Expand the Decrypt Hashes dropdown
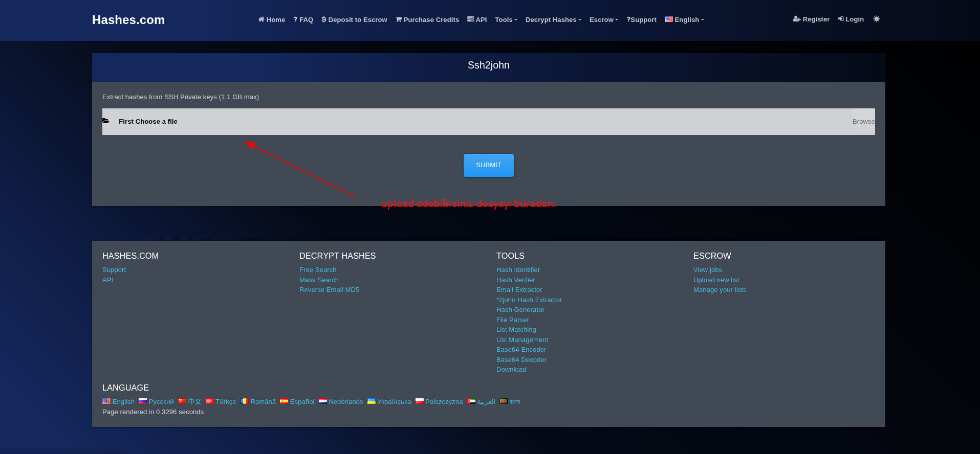Viewport: 980px width, 454px height. (x=553, y=19)
